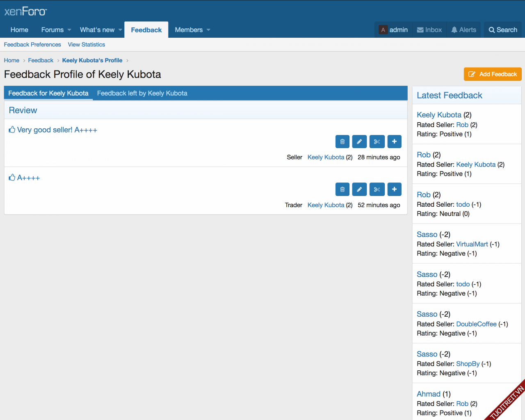
Task: Click the scissors icon on the Trader review
Action: (377, 189)
